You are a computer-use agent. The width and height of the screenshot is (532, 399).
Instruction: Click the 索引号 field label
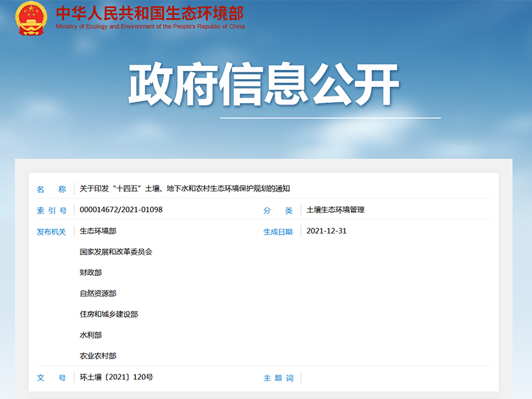pyautogui.click(x=51, y=211)
